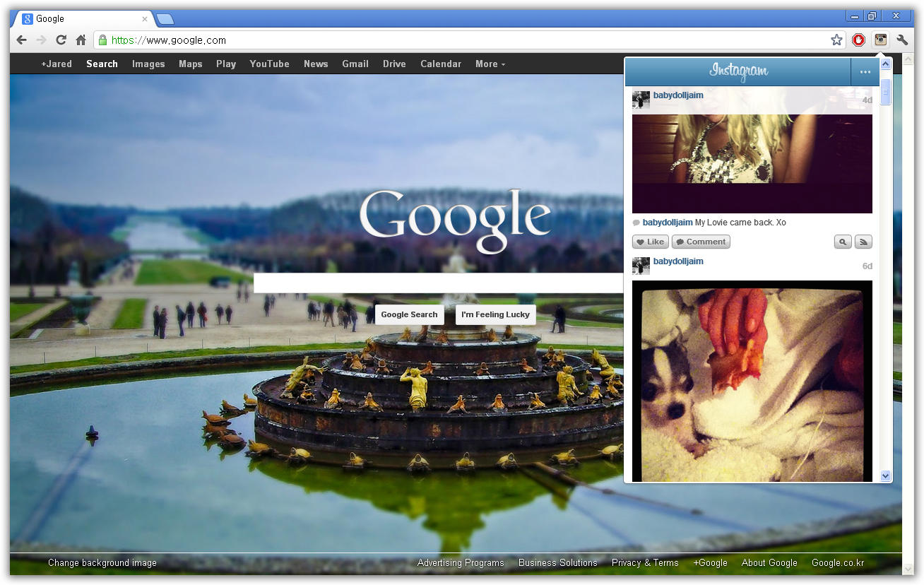Open Instagram popup options (three dots)
The width and height of the screenshot is (924, 585).
[865, 71]
